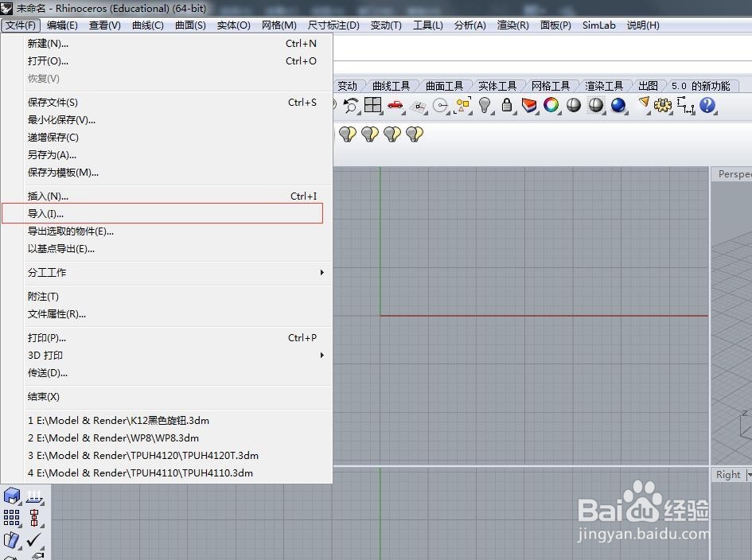752x560 pixels.
Task: Click the red car named-view icon
Action: click(395, 105)
